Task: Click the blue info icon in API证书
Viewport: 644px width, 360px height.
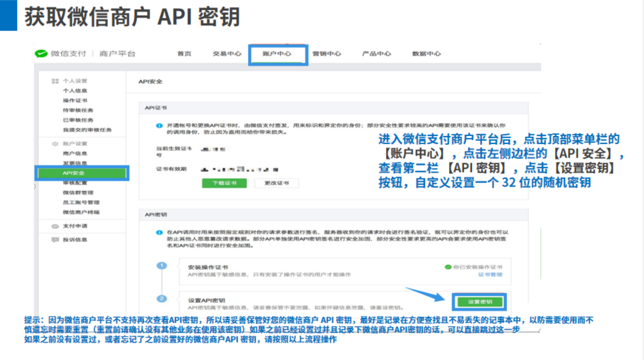Action: click(x=159, y=126)
